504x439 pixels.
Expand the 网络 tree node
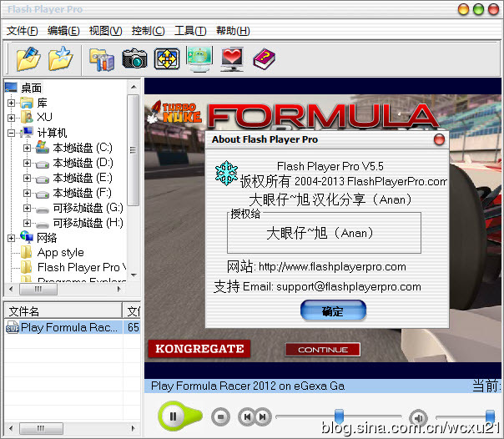pos(12,238)
